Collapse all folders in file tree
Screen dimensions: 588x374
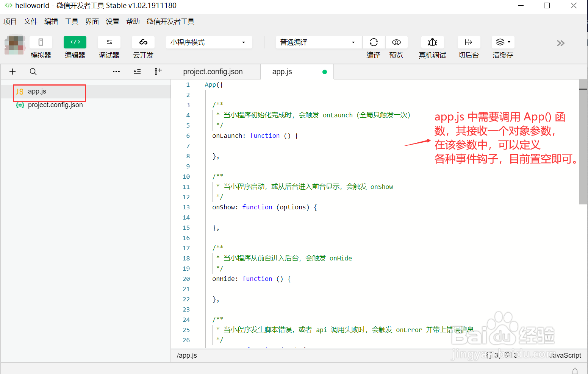pos(137,72)
